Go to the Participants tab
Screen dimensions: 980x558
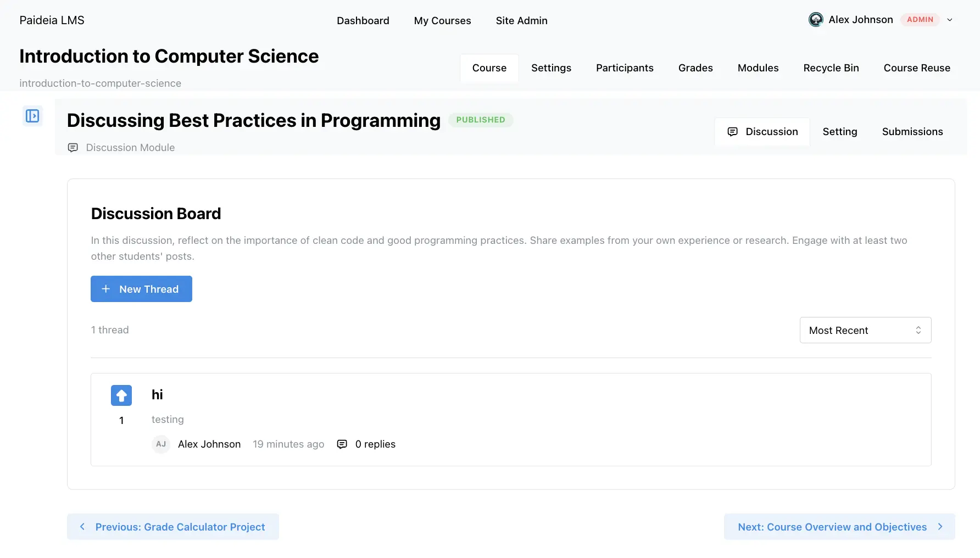tap(625, 68)
